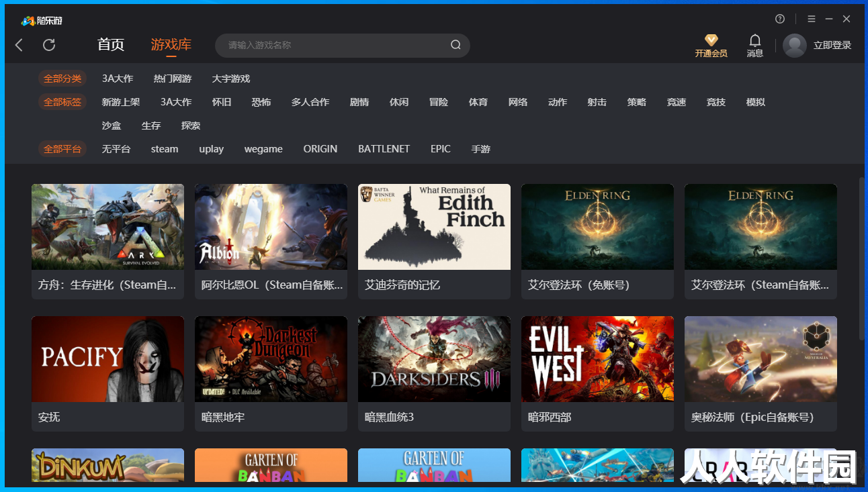Click the search magnifier icon
Image resolution: width=868 pixels, height=492 pixels.
[455, 45]
